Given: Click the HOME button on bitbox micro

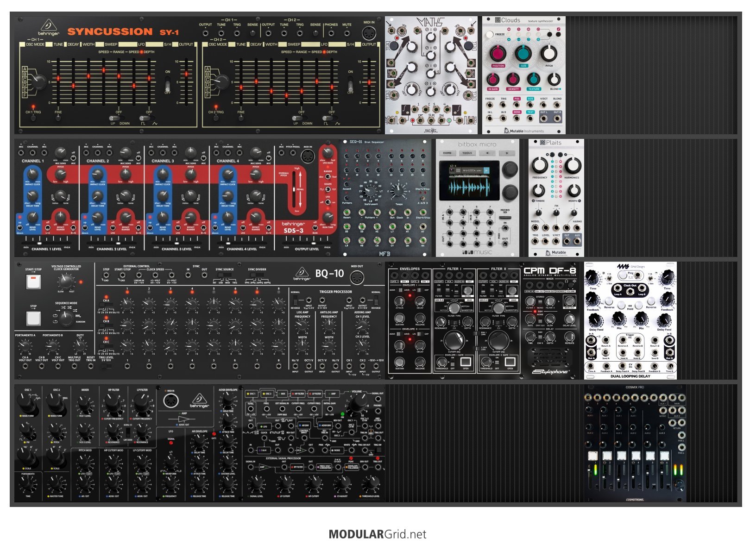Looking at the screenshot, I should [447, 153].
